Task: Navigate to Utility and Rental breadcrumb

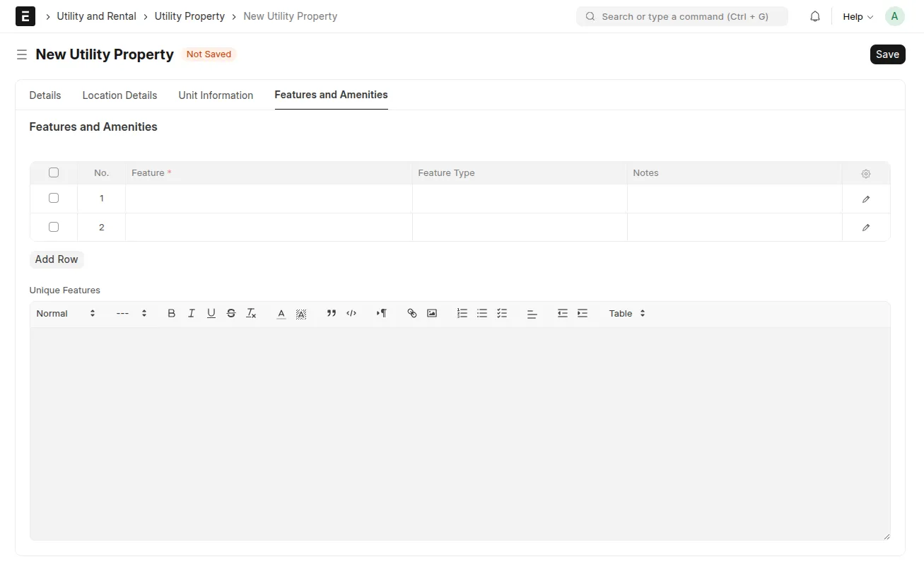Action: pos(97,16)
